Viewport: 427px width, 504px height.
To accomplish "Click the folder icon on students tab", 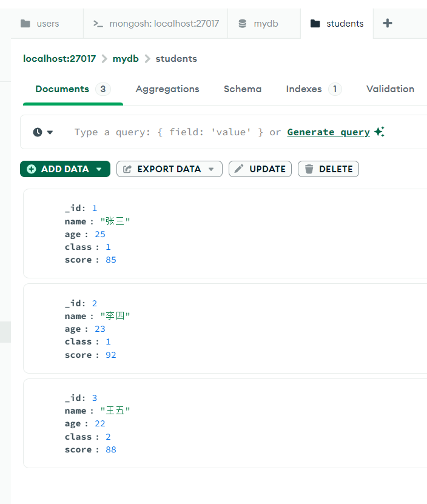I will (x=315, y=24).
